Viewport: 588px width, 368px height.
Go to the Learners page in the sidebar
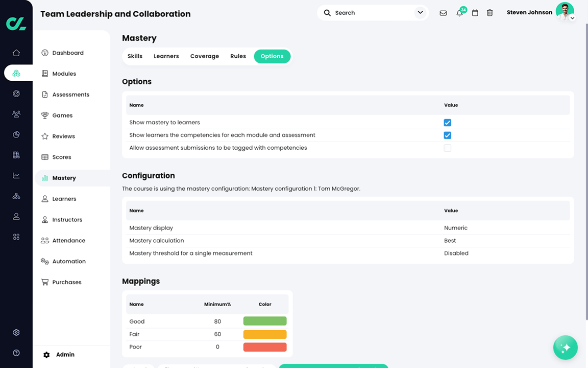point(64,198)
